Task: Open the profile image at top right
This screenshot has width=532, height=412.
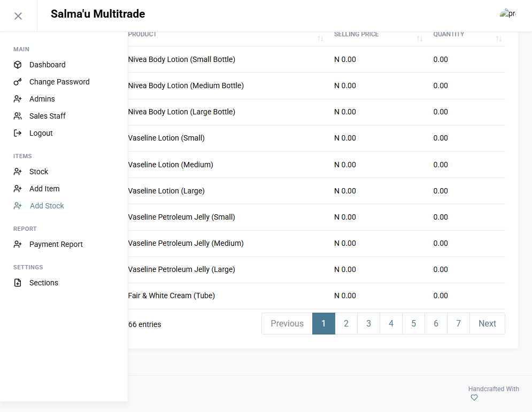Action: 507,13
